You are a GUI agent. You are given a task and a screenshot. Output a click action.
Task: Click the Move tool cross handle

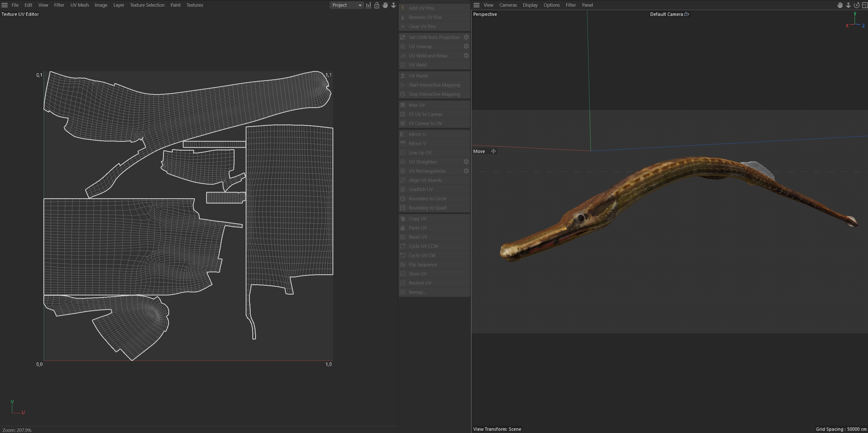(493, 151)
